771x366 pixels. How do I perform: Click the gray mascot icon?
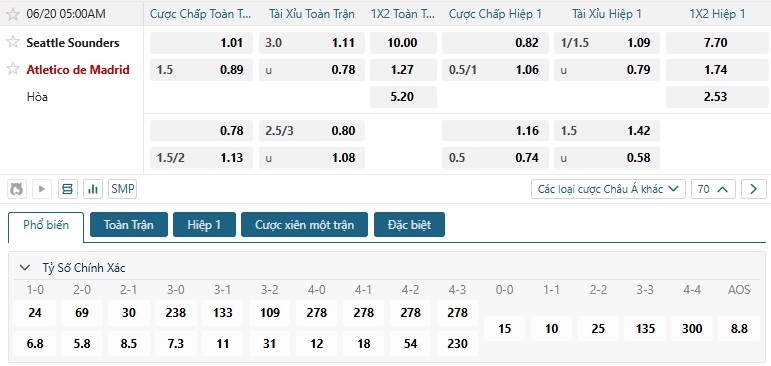[16, 189]
